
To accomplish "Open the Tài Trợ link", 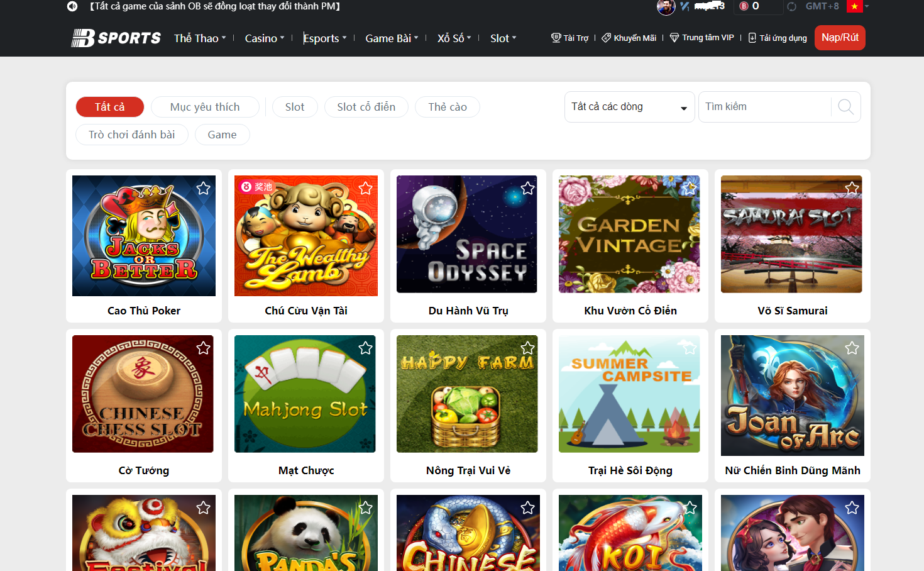I will click(570, 38).
